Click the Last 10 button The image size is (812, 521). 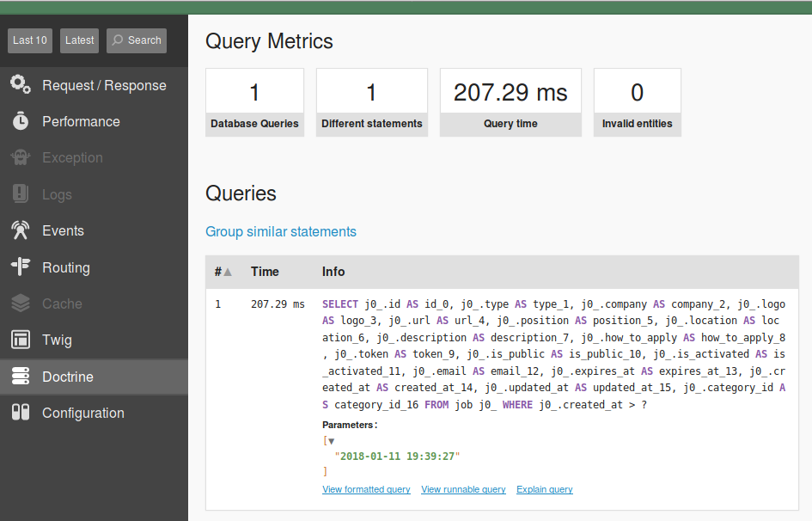pyautogui.click(x=30, y=40)
